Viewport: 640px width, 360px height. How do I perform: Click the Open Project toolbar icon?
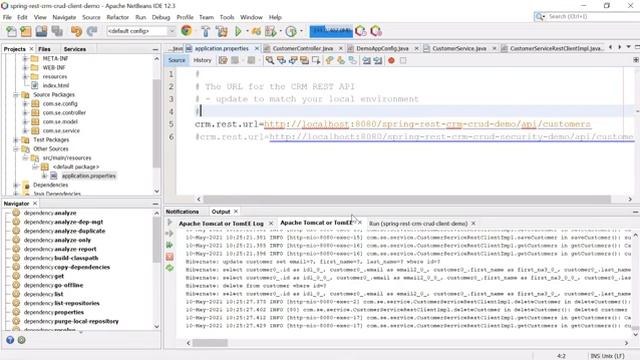point(41,31)
